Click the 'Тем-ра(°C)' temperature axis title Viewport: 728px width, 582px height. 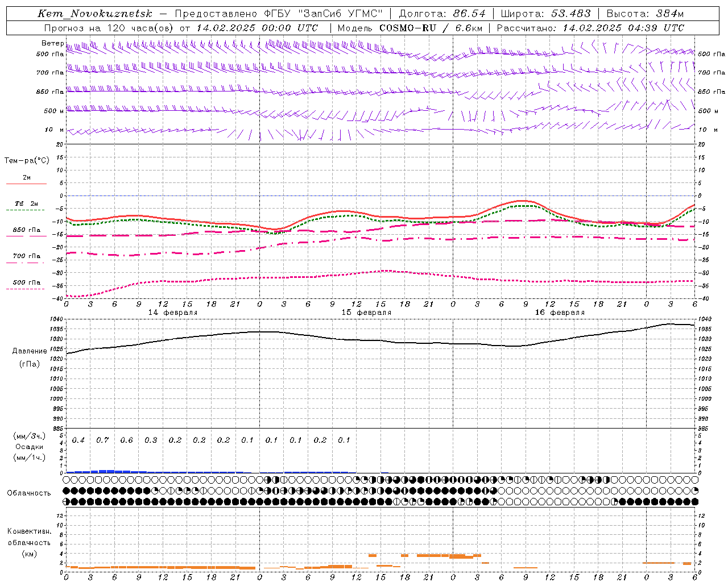(x=27, y=161)
